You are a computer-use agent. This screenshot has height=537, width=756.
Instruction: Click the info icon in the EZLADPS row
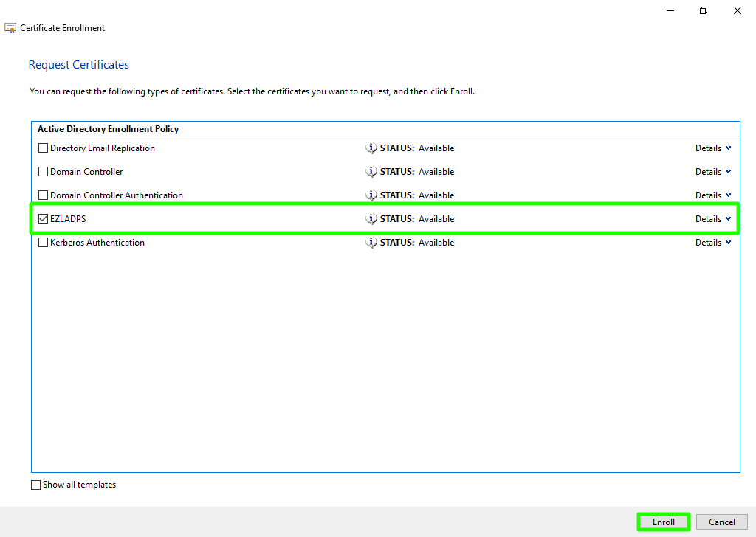coord(371,219)
